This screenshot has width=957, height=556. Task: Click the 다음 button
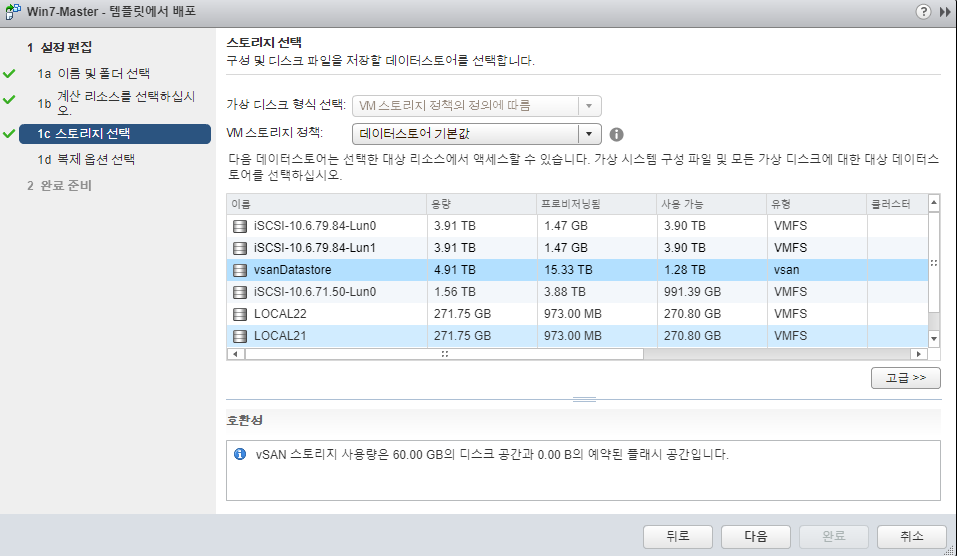tap(756, 536)
